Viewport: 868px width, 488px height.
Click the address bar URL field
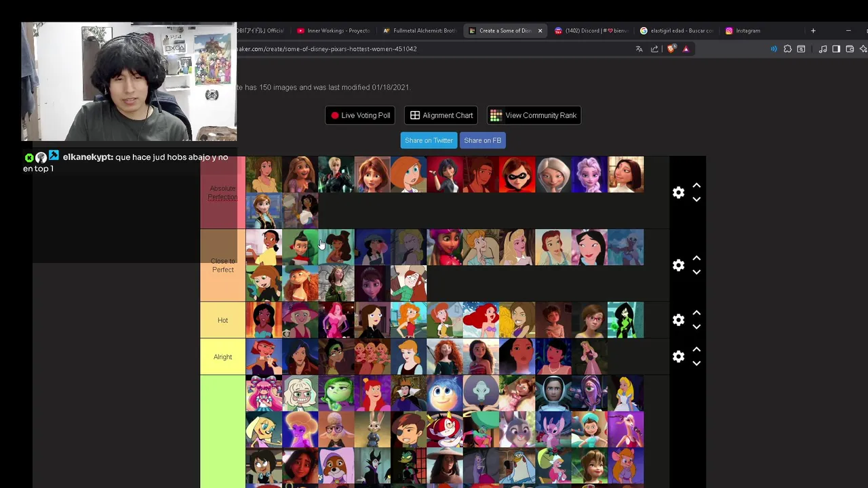tap(434, 49)
